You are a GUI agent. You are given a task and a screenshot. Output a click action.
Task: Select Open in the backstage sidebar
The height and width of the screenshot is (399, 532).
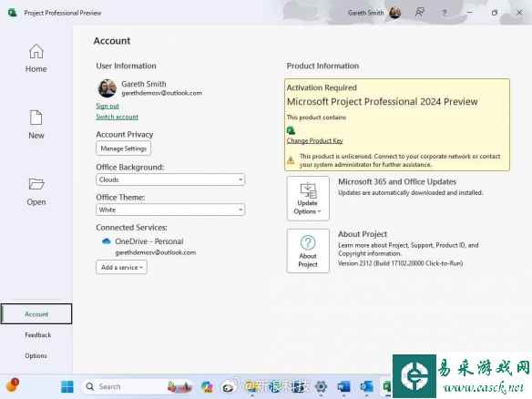coord(36,192)
